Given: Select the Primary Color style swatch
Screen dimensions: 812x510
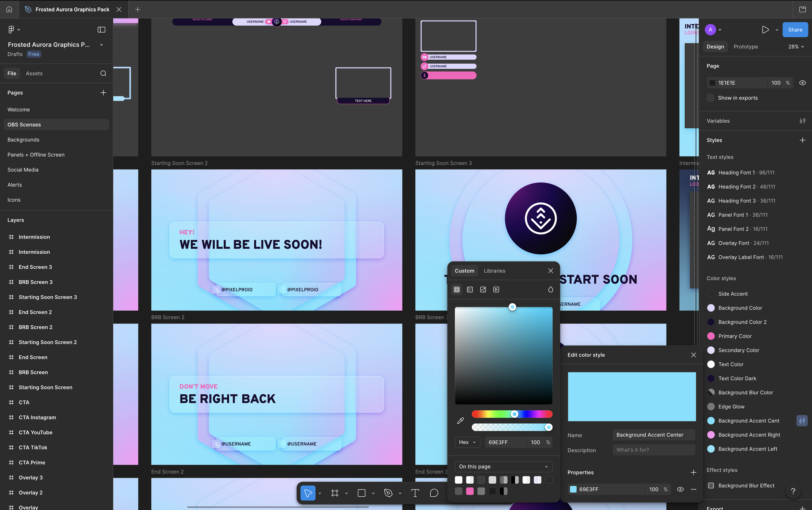Looking at the screenshot, I should (711, 336).
